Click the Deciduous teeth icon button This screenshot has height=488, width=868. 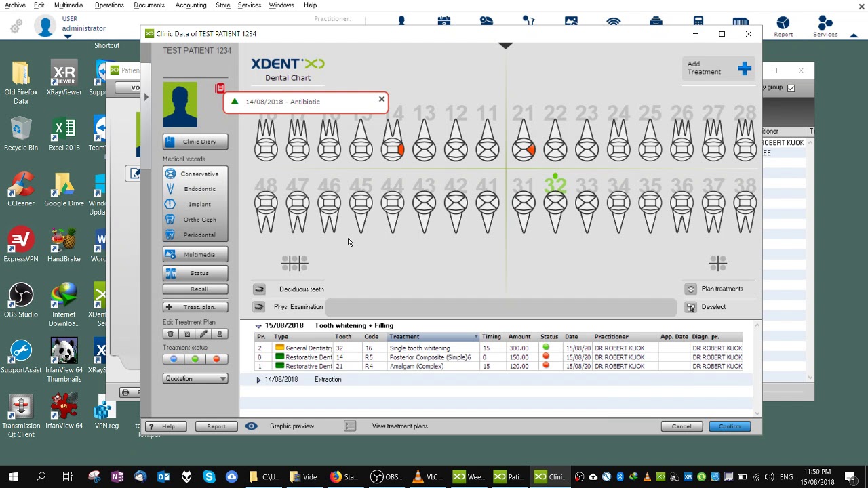pyautogui.click(x=259, y=289)
